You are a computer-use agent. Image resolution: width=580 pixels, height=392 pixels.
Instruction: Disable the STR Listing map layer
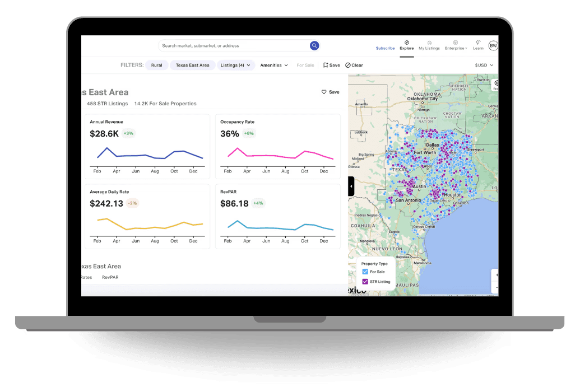click(365, 282)
